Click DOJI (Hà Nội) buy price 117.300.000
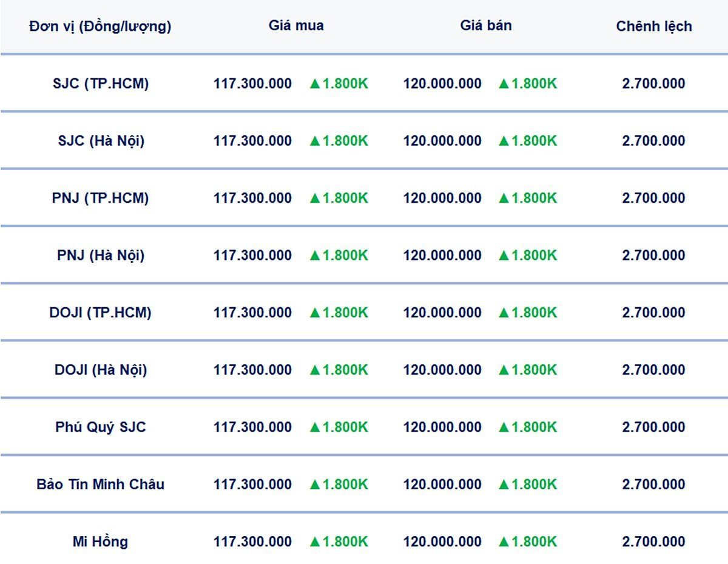Viewport: 728px width, 564px height. point(252,370)
